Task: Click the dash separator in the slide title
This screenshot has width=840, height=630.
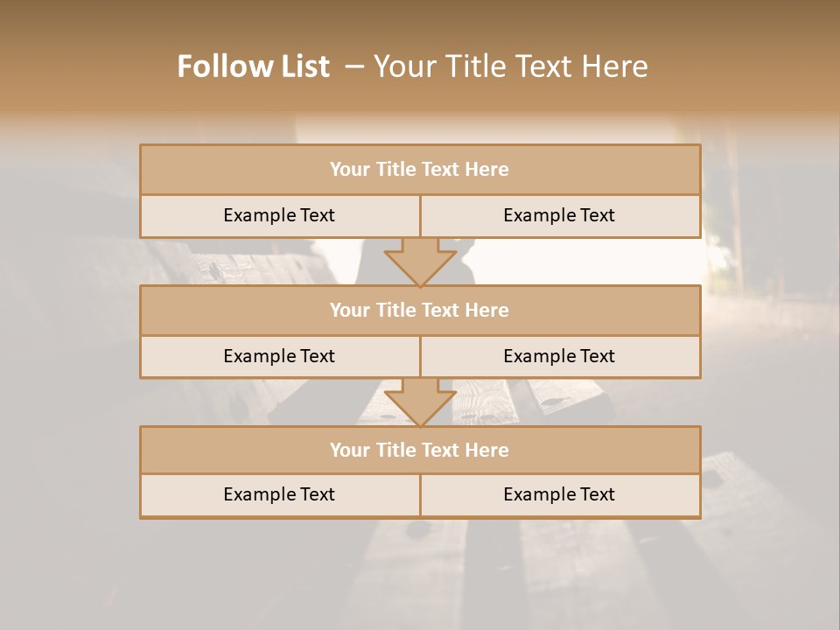Action: (354, 67)
